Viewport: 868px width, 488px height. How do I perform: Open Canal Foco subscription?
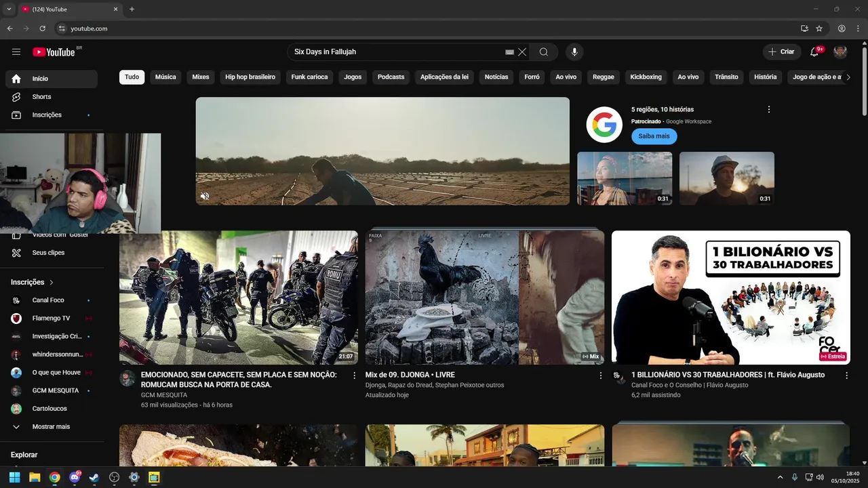(x=52, y=300)
